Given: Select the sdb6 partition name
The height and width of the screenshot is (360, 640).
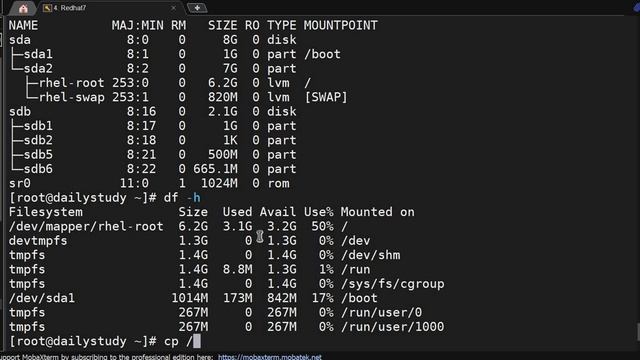Looking at the screenshot, I should click(38, 169).
